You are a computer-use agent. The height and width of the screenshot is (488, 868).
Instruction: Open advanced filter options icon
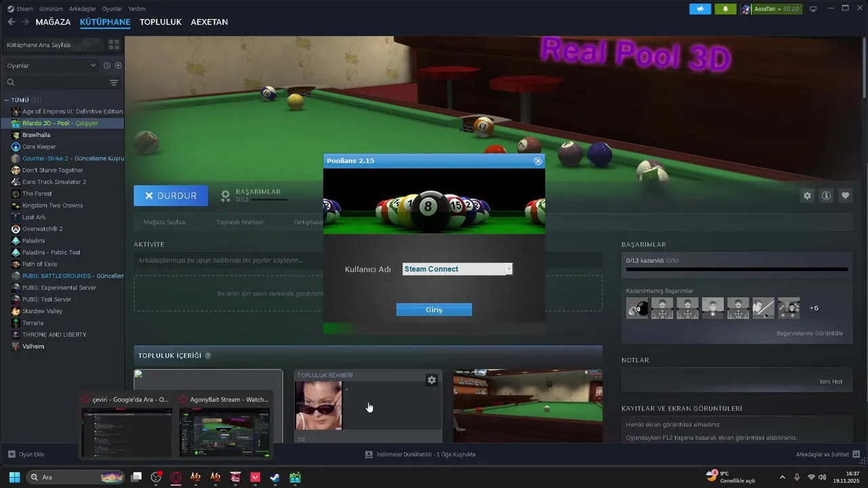114,83
